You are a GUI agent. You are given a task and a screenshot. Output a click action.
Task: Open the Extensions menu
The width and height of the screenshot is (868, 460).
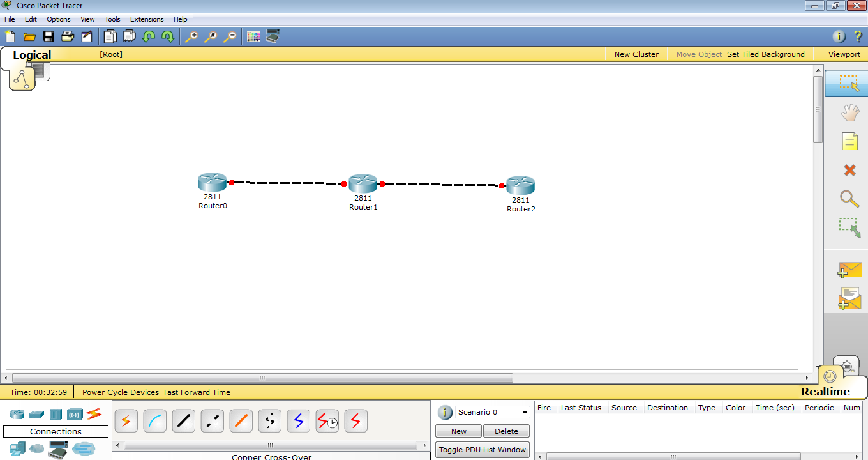pos(147,19)
